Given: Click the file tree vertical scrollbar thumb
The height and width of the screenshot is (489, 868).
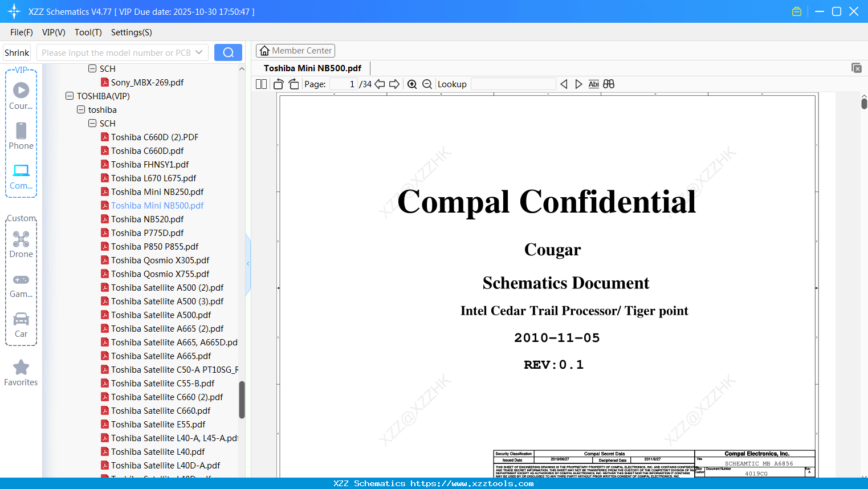Looking at the screenshot, I should coord(242,400).
